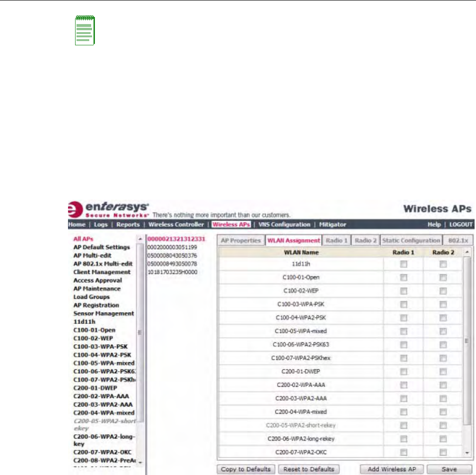Open the 802.1x tab
The height and width of the screenshot is (475, 476).
coord(458,240)
